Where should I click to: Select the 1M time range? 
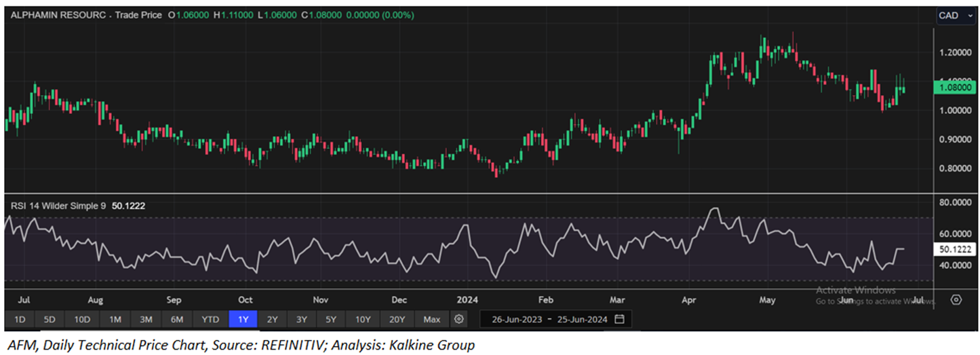coord(115,319)
